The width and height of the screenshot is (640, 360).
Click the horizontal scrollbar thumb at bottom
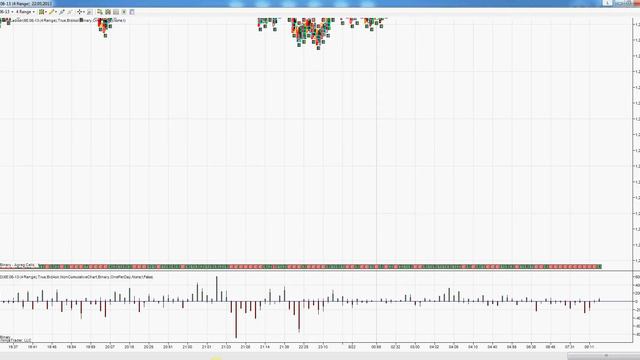click(603, 357)
